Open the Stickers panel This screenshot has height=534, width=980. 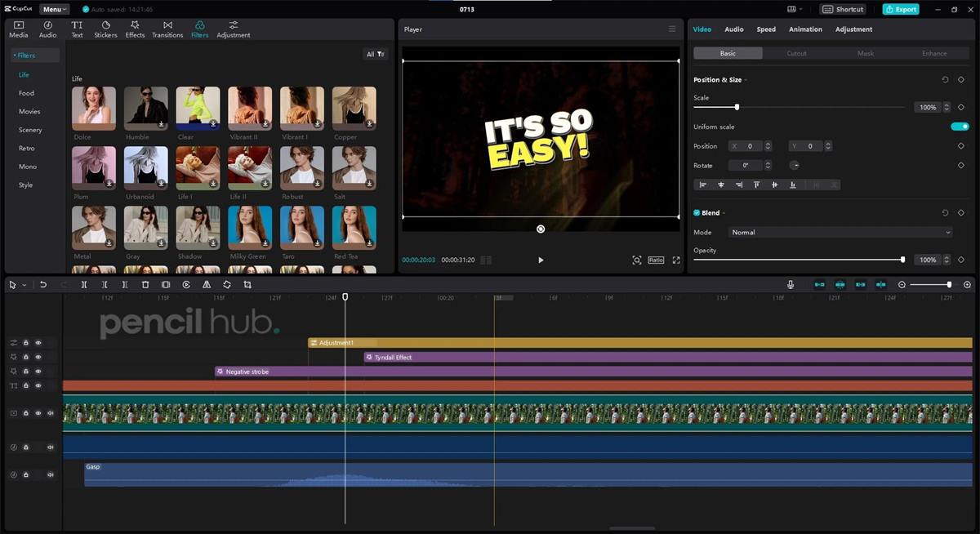[105, 29]
